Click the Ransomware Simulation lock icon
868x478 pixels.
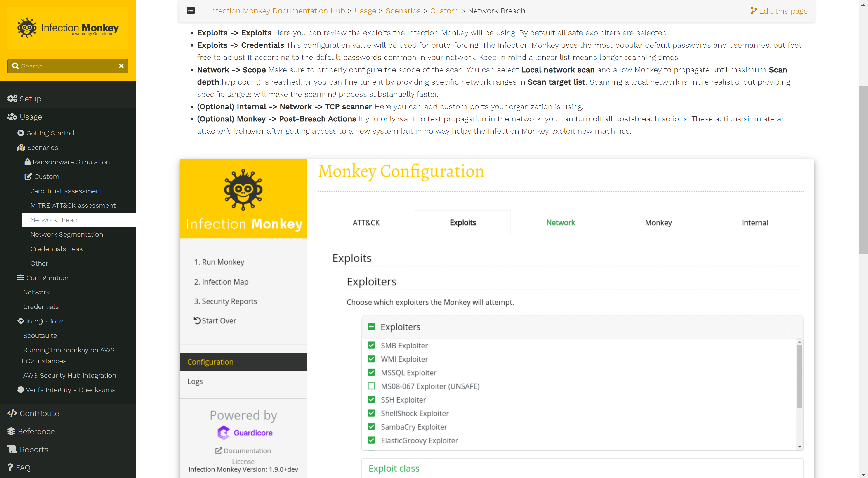pyautogui.click(x=28, y=162)
